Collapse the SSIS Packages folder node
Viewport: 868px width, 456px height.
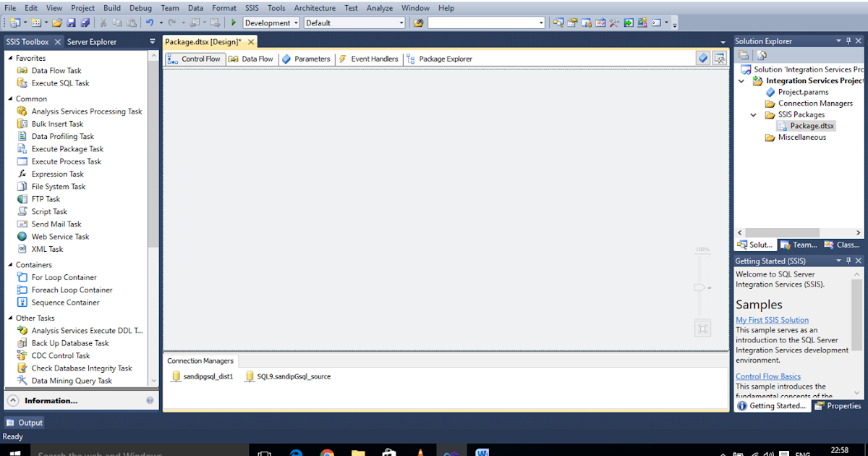click(x=752, y=114)
